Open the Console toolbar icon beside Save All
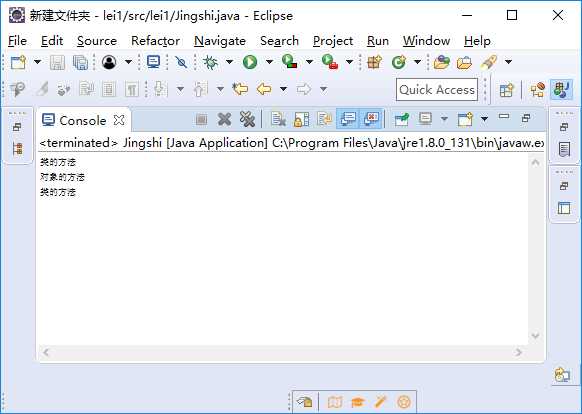 (153, 62)
